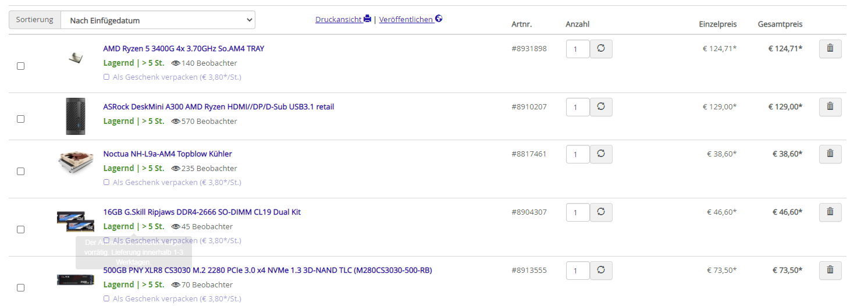This screenshot has width=868, height=306.
Task: Trash the G.Skill Ripjaws RAM entry
Action: tap(830, 212)
